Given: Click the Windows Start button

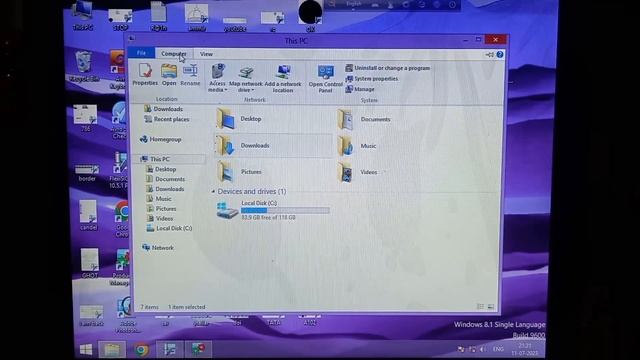Looking at the screenshot, I should coord(86,350).
